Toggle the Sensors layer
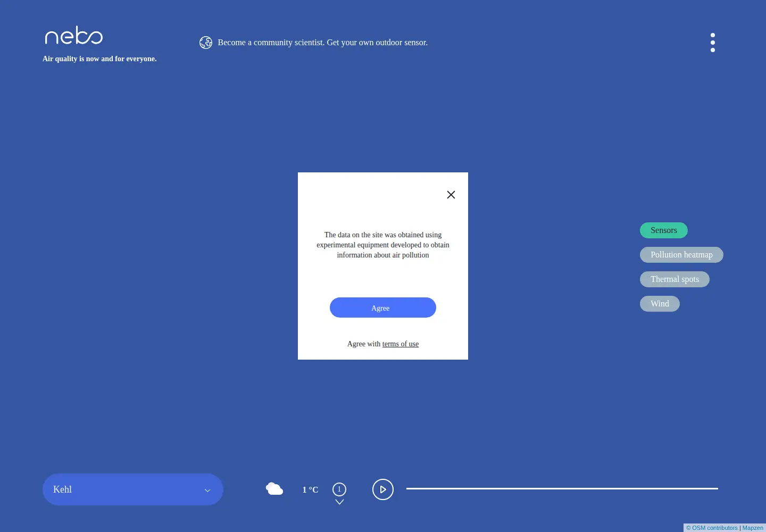The image size is (766, 532). pyautogui.click(x=664, y=230)
